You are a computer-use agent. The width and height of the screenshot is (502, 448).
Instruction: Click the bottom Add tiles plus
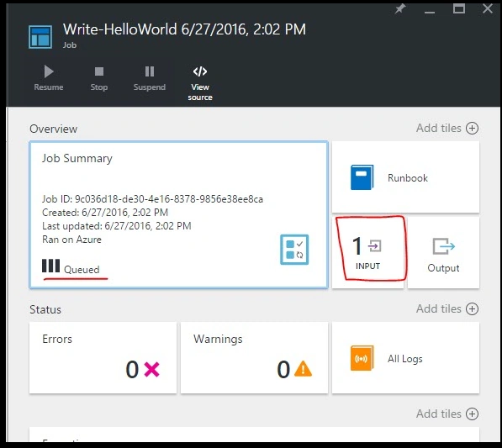472,414
